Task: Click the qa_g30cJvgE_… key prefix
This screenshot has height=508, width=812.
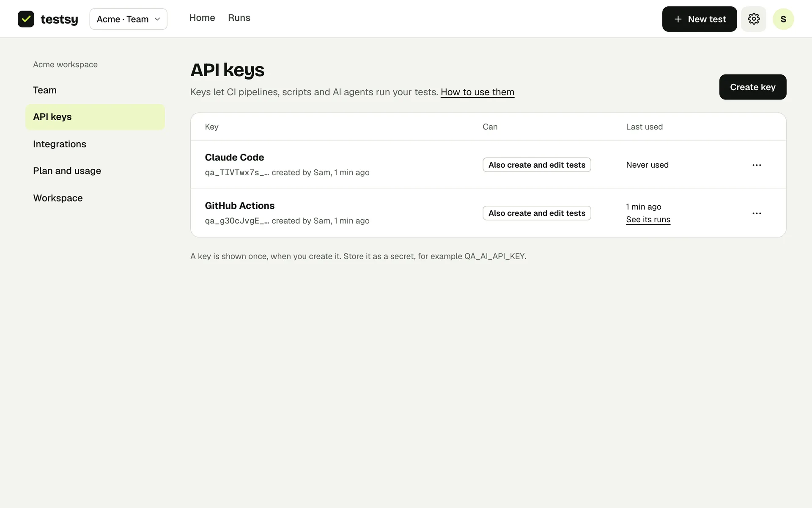Action: coord(237,221)
